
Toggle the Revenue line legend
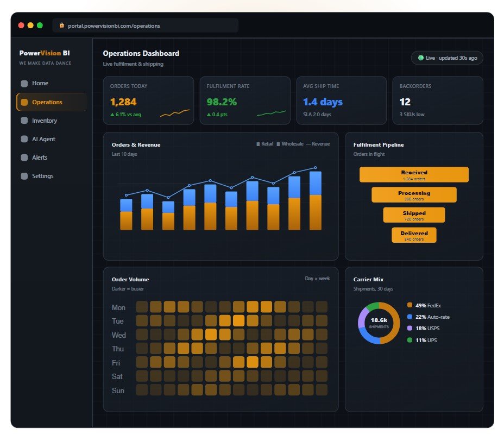pos(318,144)
